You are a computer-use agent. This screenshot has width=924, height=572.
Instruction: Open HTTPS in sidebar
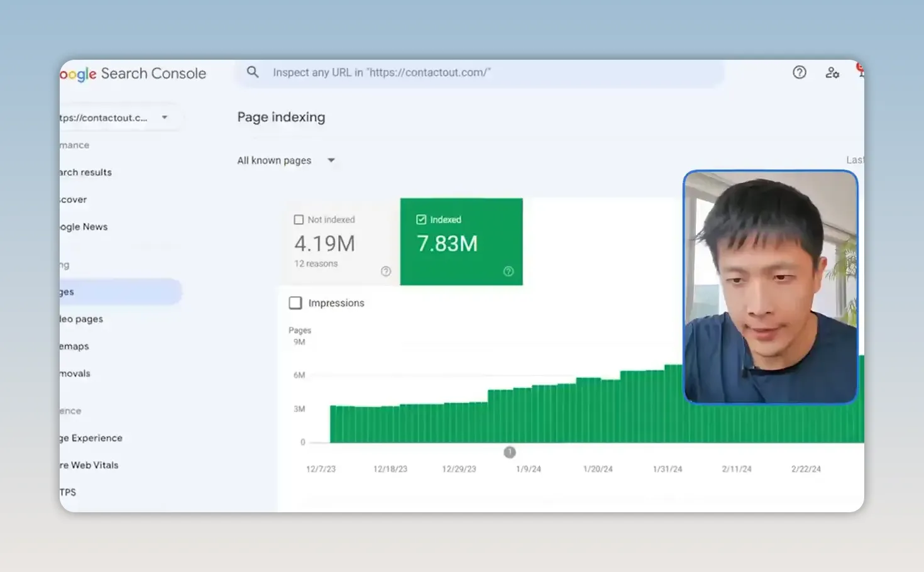coord(68,492)
